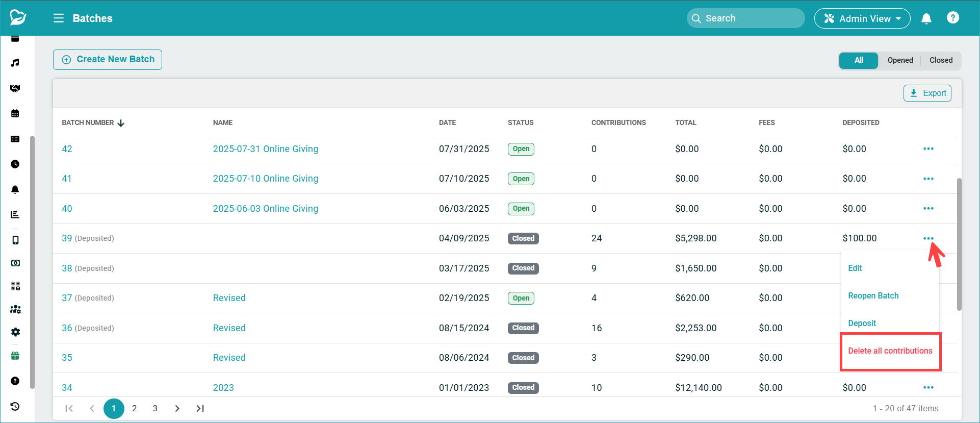Image resolution: width=980 pixels, height=423 pixels.
Task: Open the Admin View dropdown
Action: pyautogui.click(x=862, y=18)
